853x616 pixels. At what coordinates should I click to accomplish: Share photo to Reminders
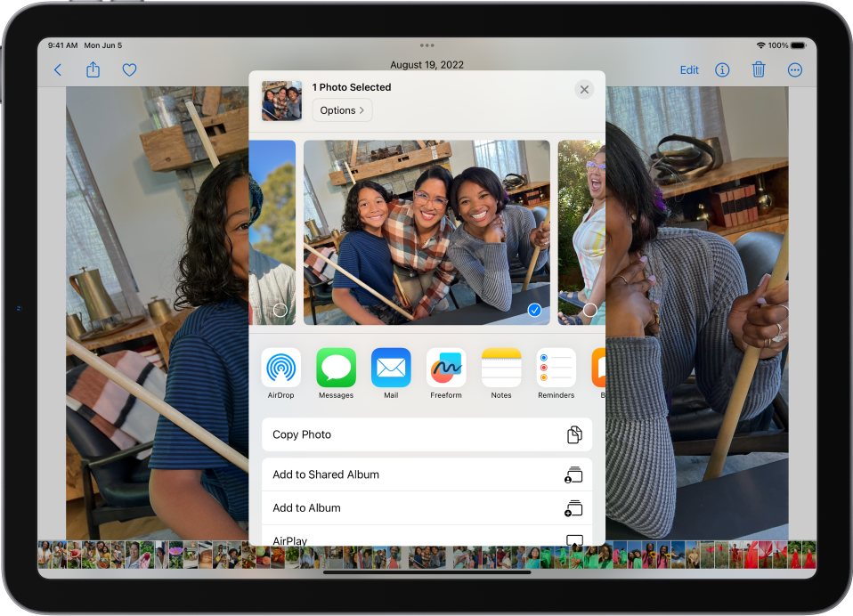556,374
